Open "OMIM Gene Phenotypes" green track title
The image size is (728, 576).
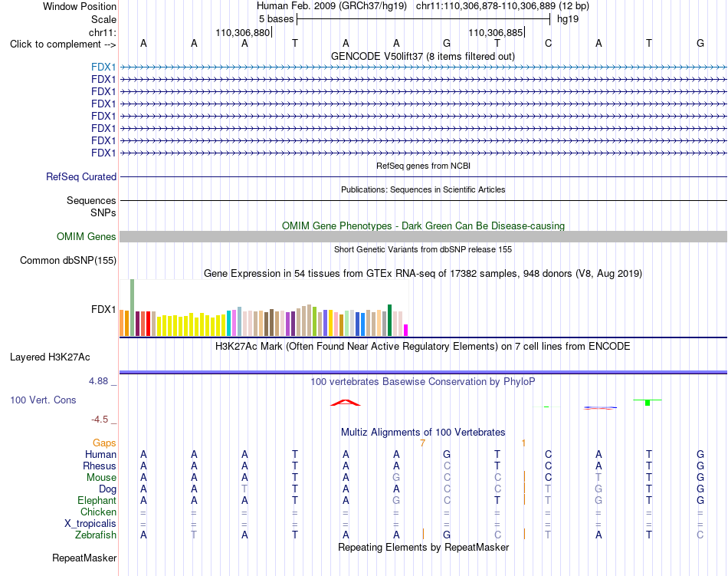(x=423, y=225)
